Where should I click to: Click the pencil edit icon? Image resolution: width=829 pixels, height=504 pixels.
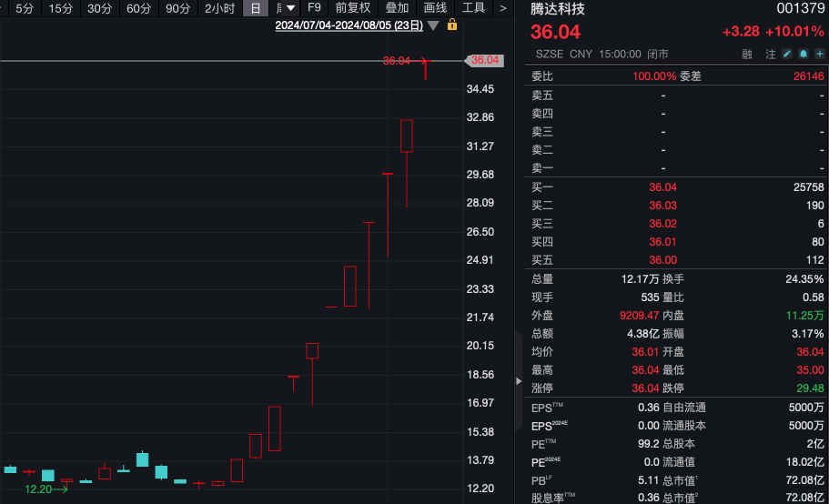pyautogui.click(x=787, y=54)
